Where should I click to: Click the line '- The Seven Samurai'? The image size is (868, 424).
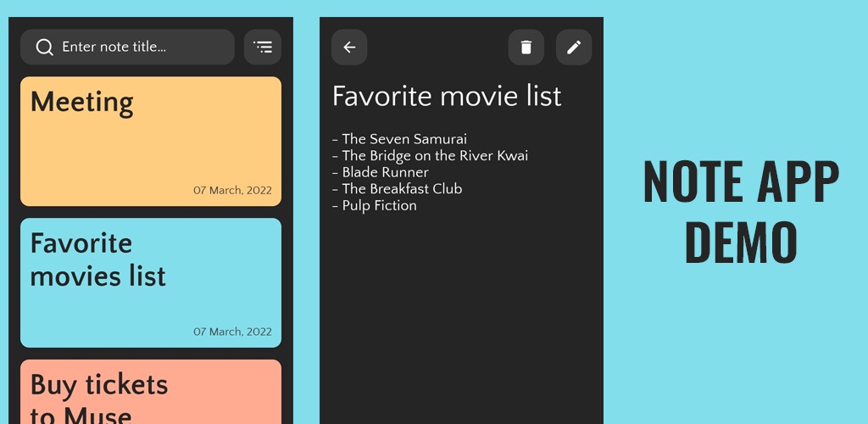pyautogui.click(x=399, y=139)
